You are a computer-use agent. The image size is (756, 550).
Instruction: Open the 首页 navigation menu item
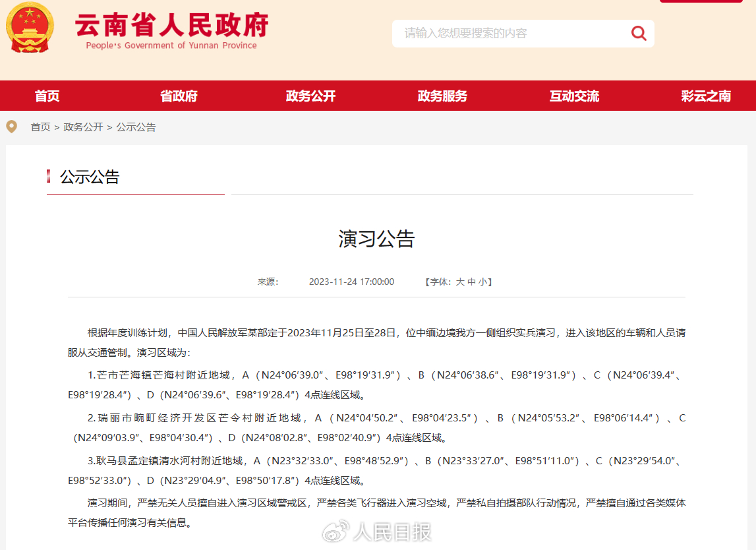(x=47, y=96)
